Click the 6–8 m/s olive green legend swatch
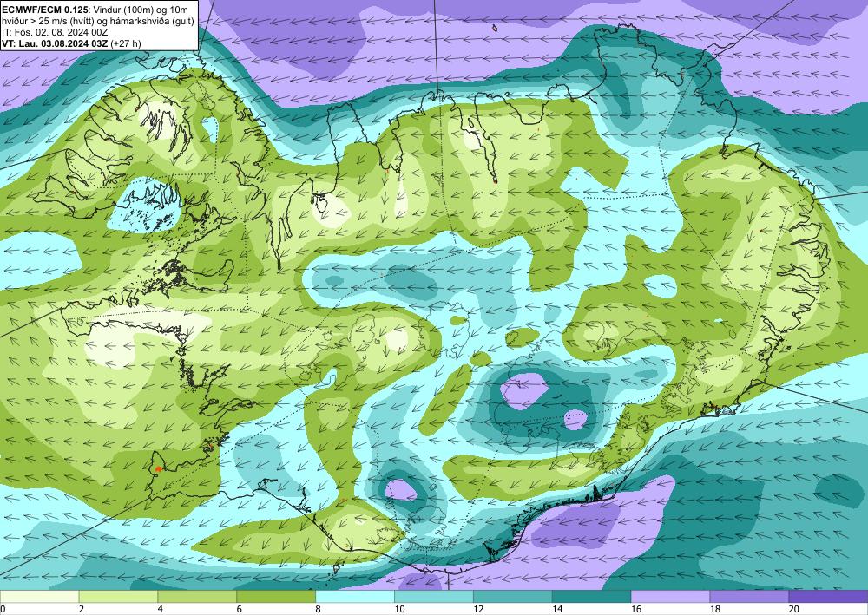The image size is (868, 615). [276, 597]
